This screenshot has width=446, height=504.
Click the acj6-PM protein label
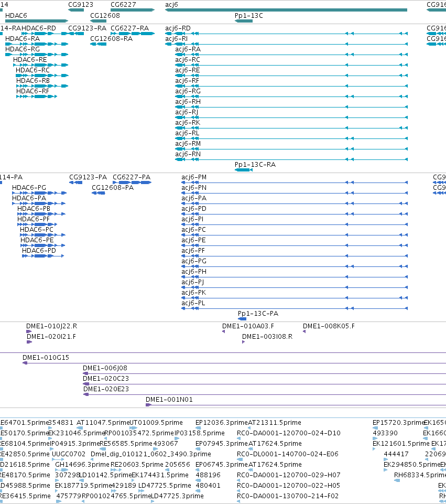point(194,177)
